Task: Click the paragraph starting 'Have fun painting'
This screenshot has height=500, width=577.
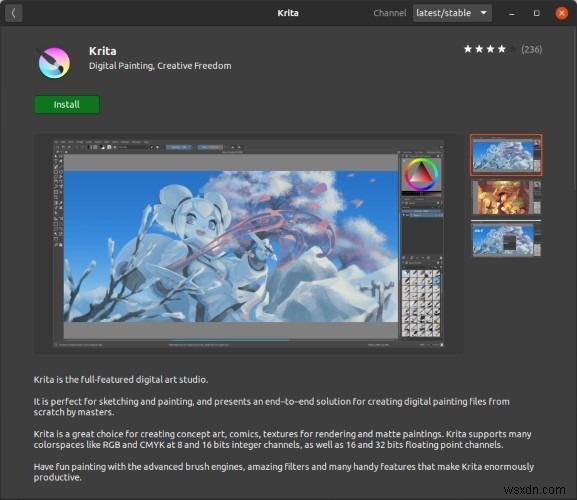Action: pyautogui.click(x=284, y=472)
